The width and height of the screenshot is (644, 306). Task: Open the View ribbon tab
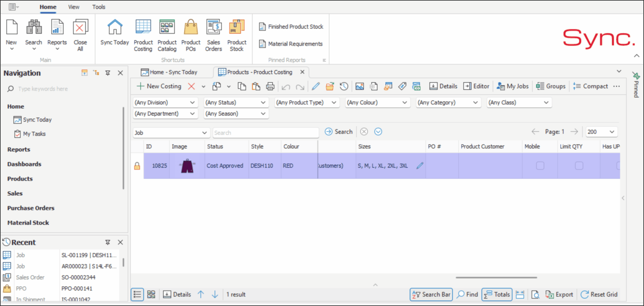(73, 7)
